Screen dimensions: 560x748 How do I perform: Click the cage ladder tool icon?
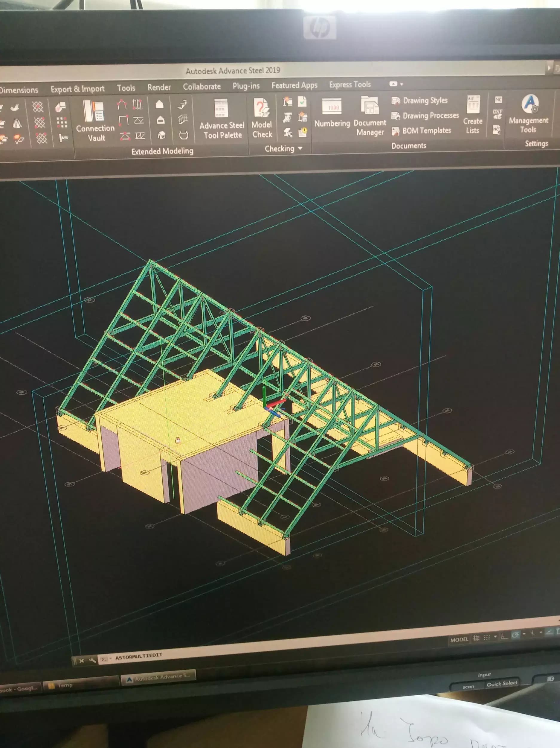pos(184,135)
